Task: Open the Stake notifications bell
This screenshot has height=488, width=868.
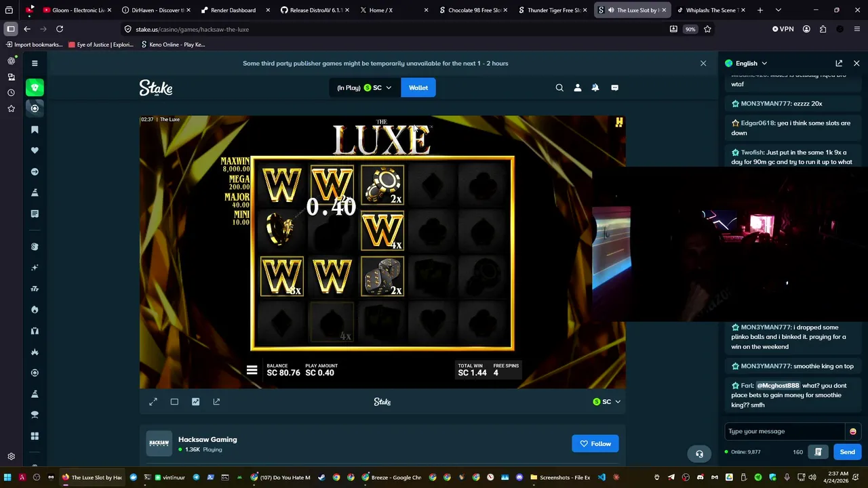Action: [x=595, y=87]
